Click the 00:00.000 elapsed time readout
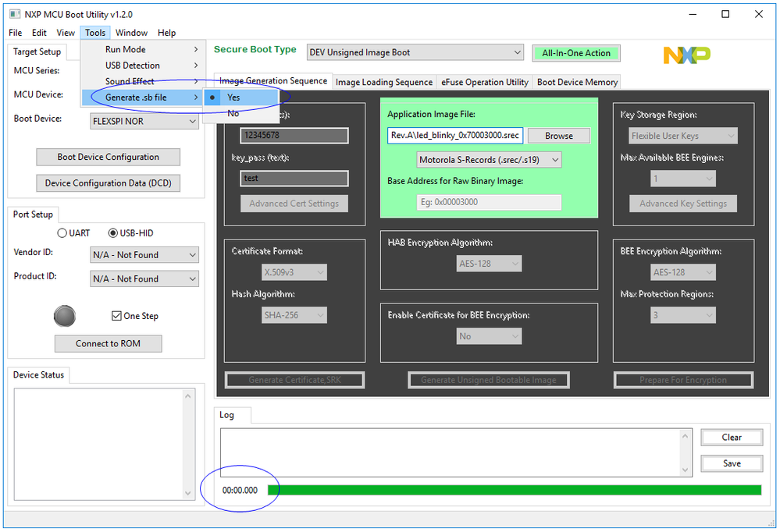Screen dimensions: 780x532 240,490
